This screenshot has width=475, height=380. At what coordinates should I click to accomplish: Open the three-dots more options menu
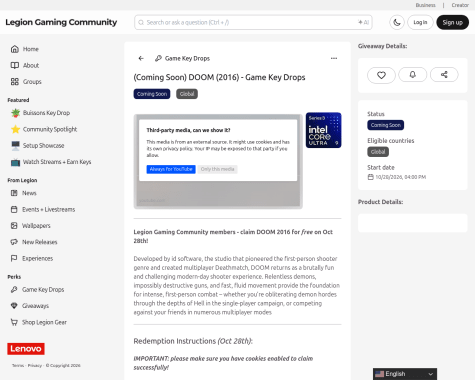[x=334, y=58]
